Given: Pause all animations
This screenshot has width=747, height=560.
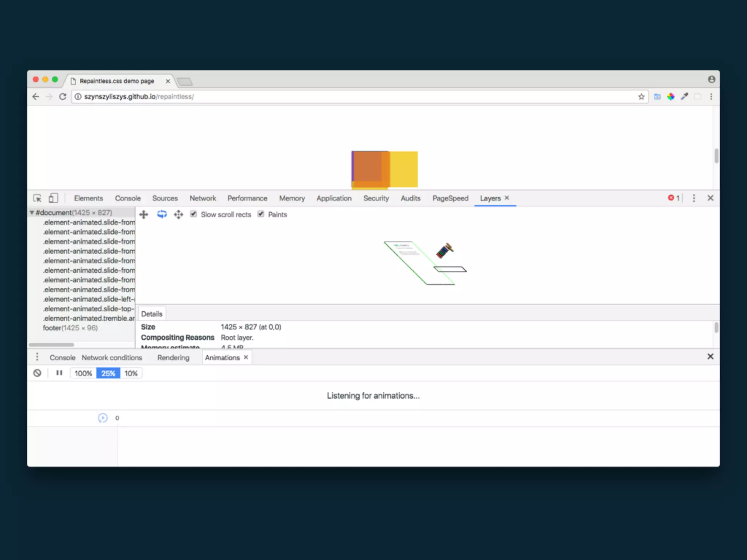Looking at the screenshot, I should (59, 373).
